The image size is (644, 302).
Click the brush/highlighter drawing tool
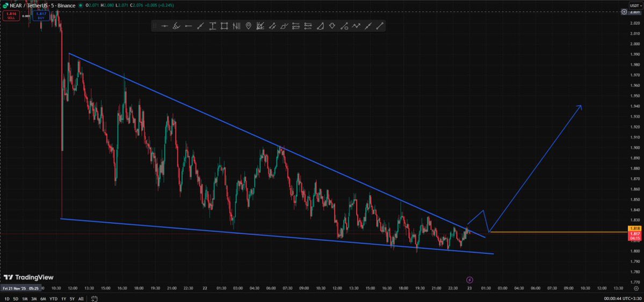176,26
